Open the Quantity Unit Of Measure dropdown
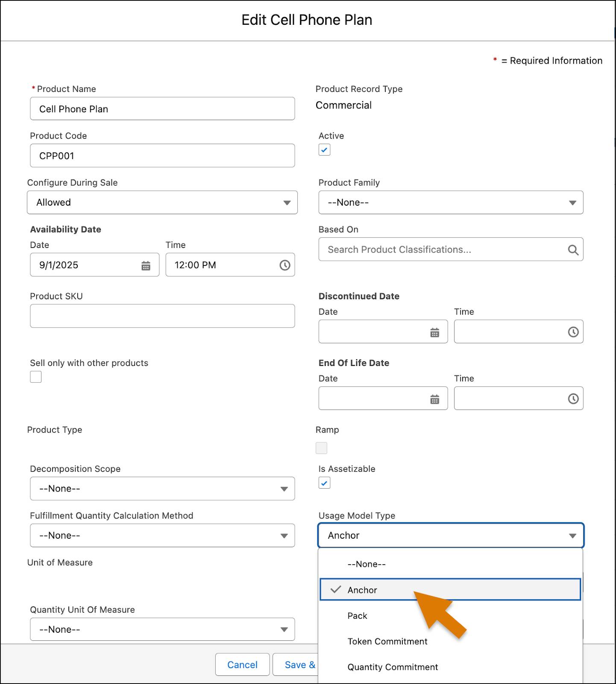The image size is (616, 684). (162, 629)
